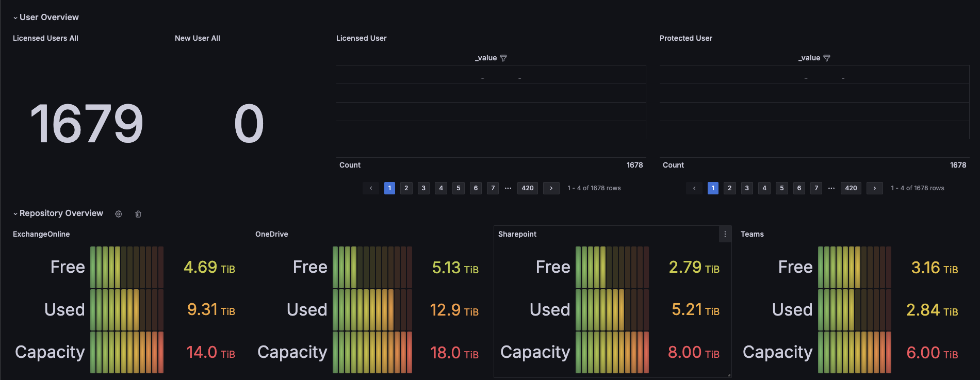Jump to page 420 in Protected User table
The height and width of the screenshot is (380, 980).
(x=851, y=188)
